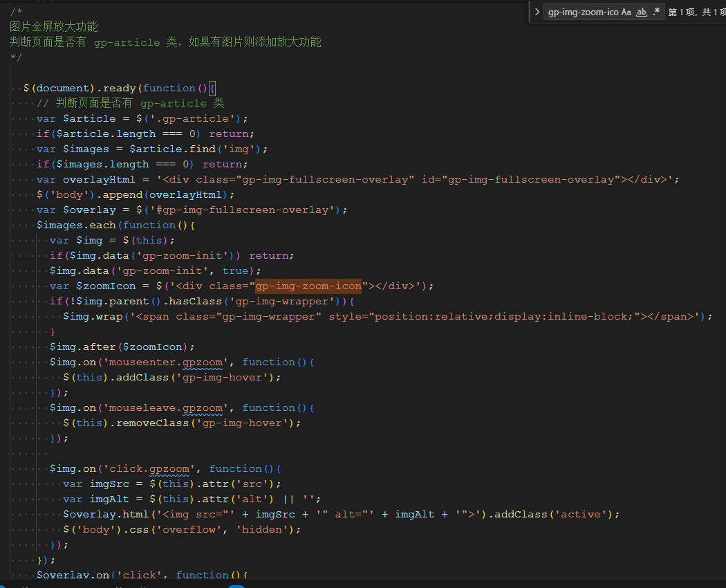
Task: Click the line var $images = $article.find('img');
Action: (x=152, y=149)
